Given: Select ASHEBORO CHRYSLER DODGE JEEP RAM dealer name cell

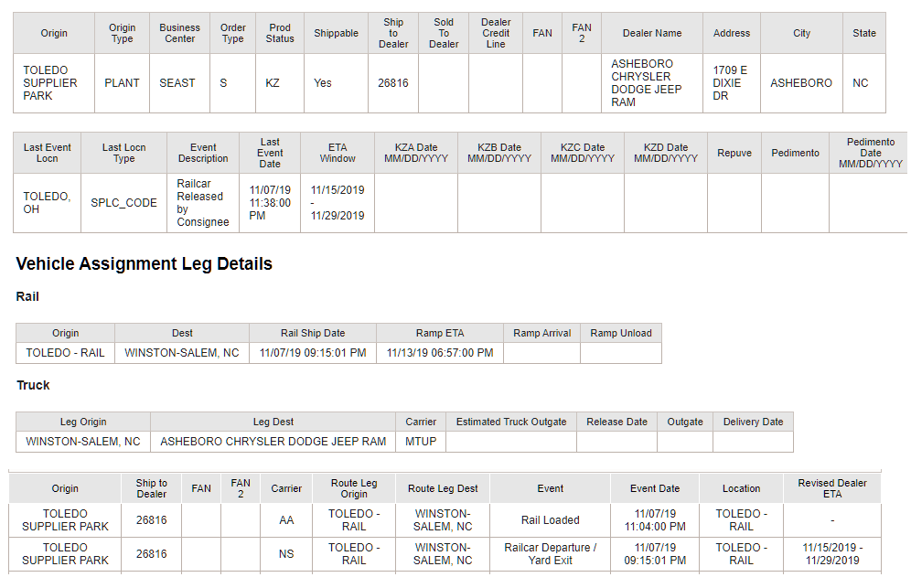Looking at the screenshot, I should (x=652, y=83).
